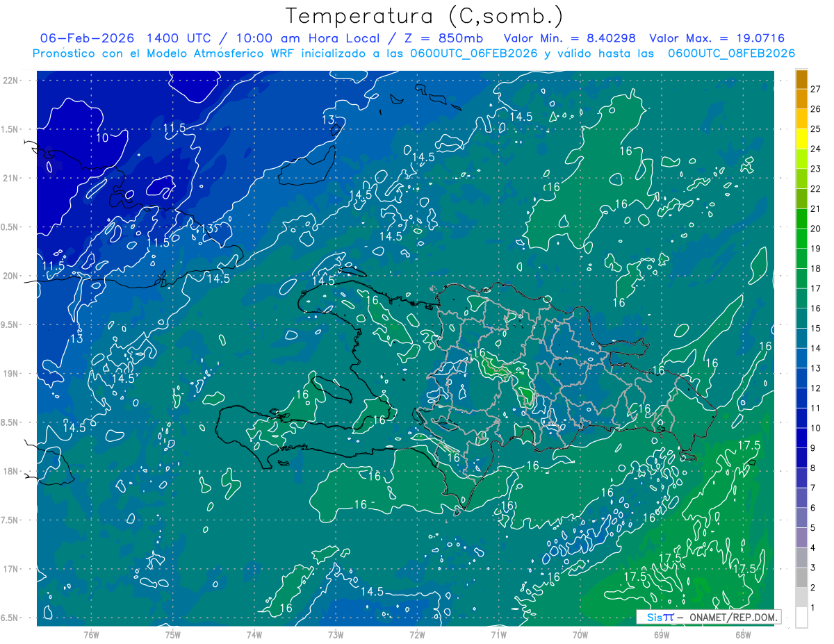The height and width of the screenshot is (644, 834).
Task: Click longitude axis label "76W"
Action: pyautogui.click(x=91, y=635)
